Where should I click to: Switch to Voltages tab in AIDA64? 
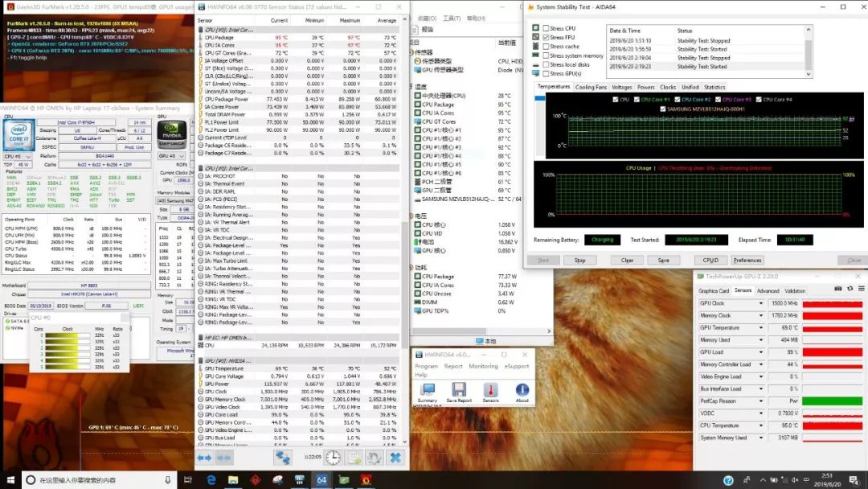(621, 87)
